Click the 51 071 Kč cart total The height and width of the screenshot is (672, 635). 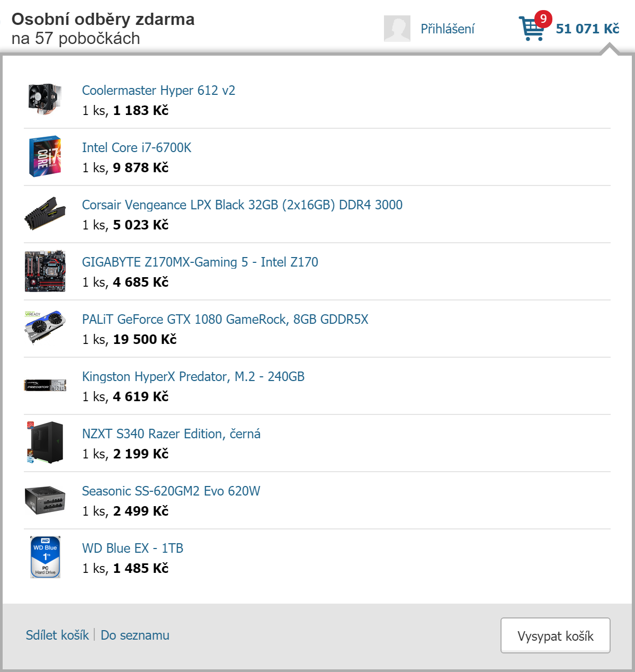[587, 29]
